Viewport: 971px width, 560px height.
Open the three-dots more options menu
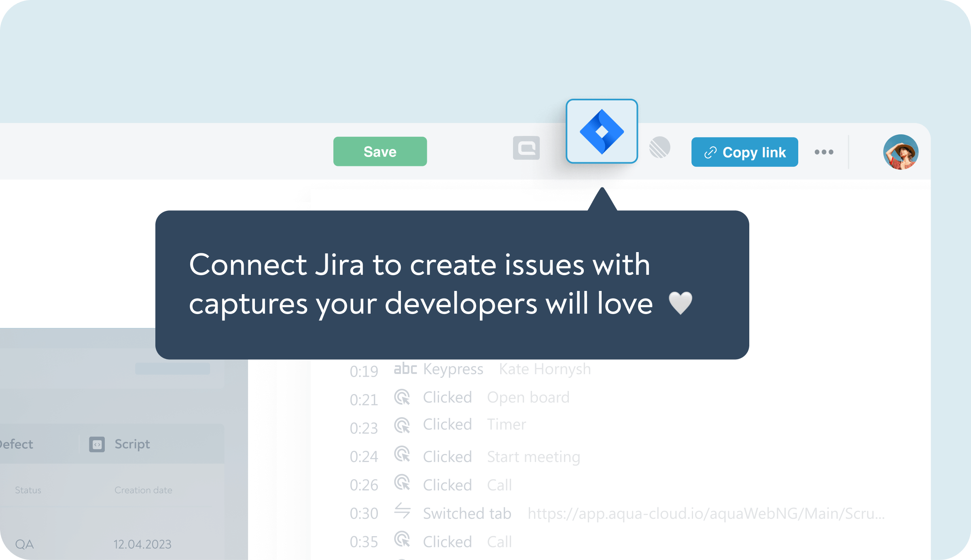pyautogui.click(x=824, y=152)
